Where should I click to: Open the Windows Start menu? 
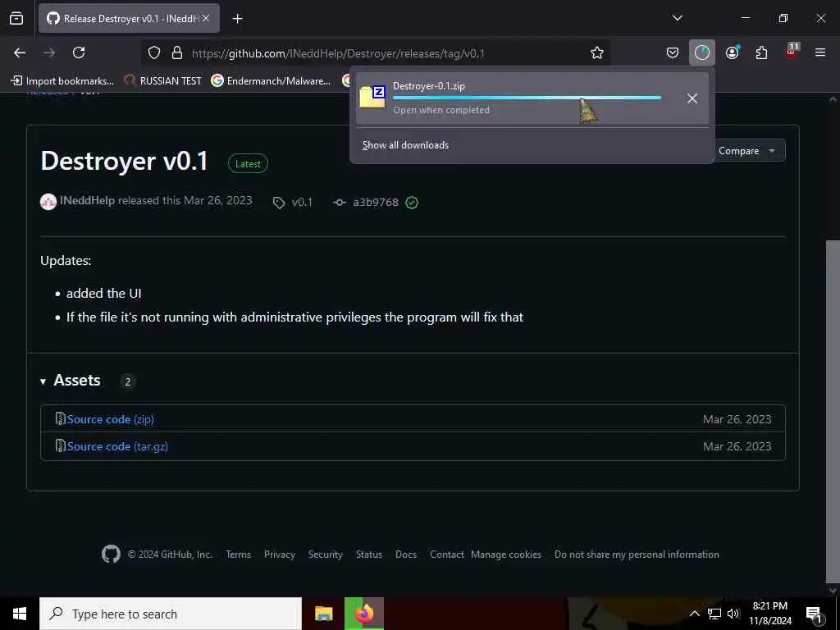(20, 614)
